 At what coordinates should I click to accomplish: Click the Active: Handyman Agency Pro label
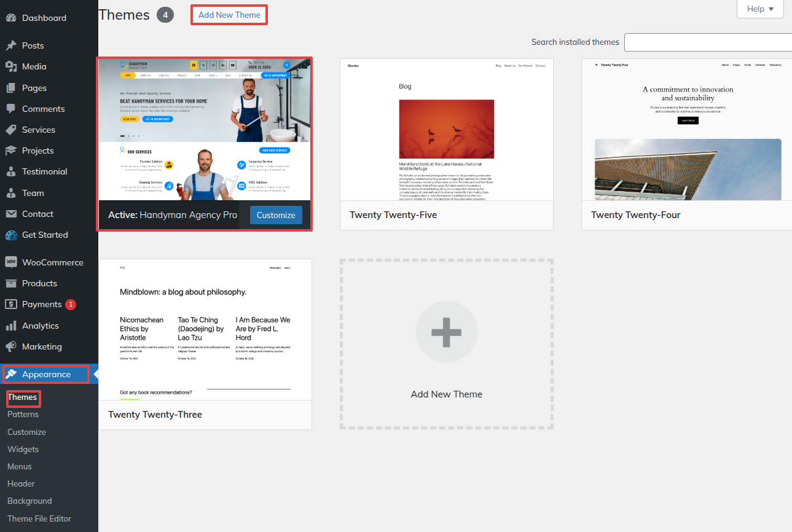click(x=173, y=215)
